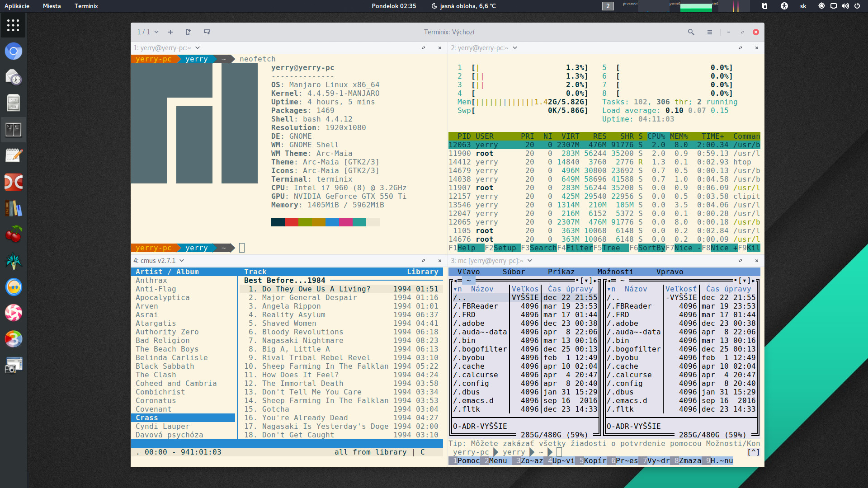
Task: Click the htop F2 Setup button
Action: [502, 248]
